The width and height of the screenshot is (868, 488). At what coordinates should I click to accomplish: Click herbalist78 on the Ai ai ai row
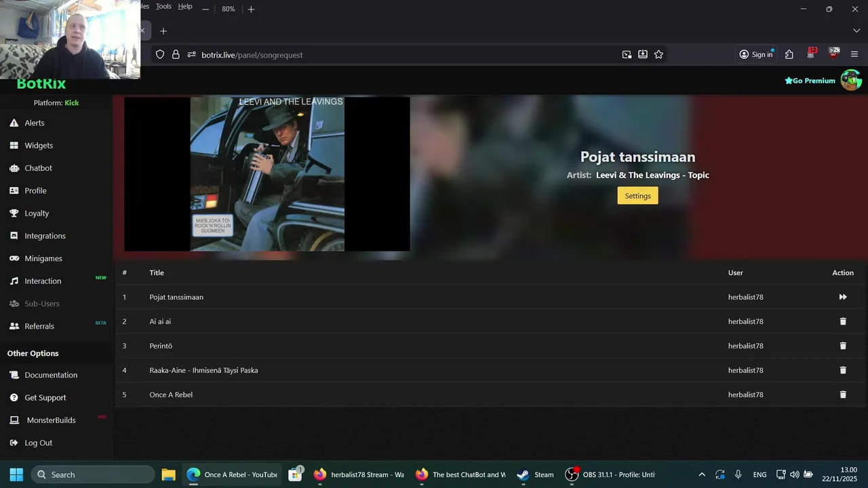[746, 321]
